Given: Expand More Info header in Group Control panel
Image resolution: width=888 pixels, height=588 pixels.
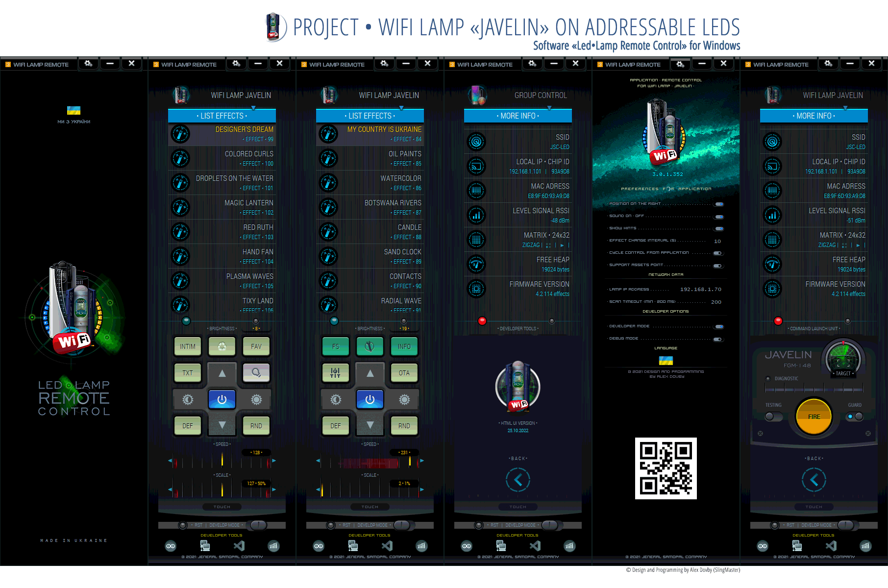Looking at the screenshot, I should coord(518,116).
